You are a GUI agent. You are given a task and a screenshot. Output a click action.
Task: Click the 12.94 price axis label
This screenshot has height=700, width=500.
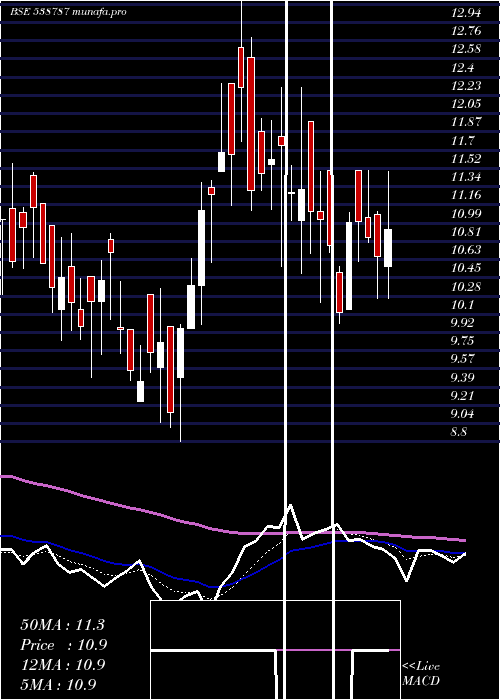[466, 13]
